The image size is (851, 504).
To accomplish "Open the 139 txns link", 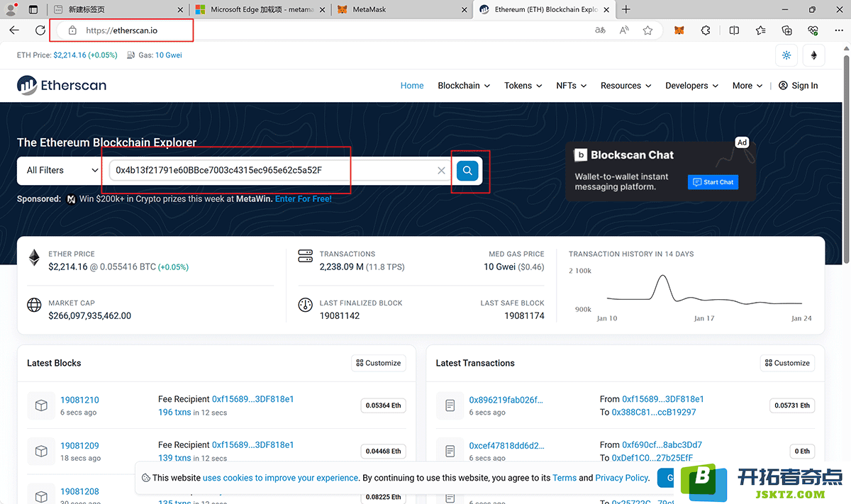I will (x=174, y=458).
